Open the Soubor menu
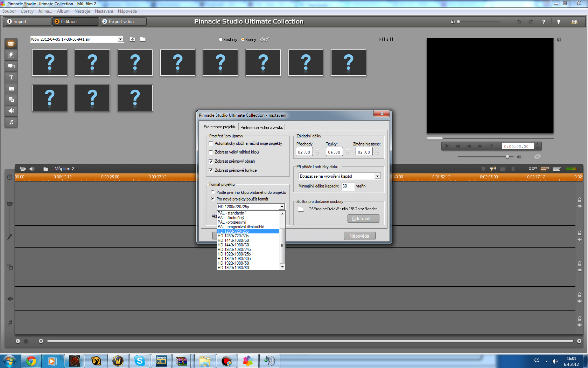This screenshot has width=588, height=368. point(9,11)
